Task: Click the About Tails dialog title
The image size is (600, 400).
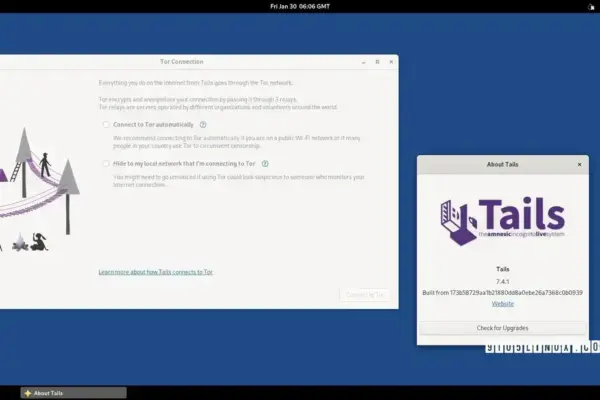Action: pos(502,165)
